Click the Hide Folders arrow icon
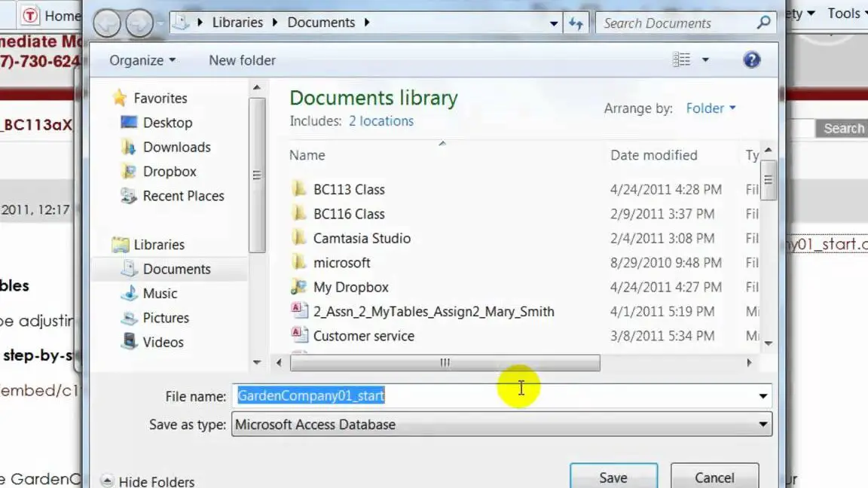The width and height of the screenshot is (868, 488). point(107,480)
